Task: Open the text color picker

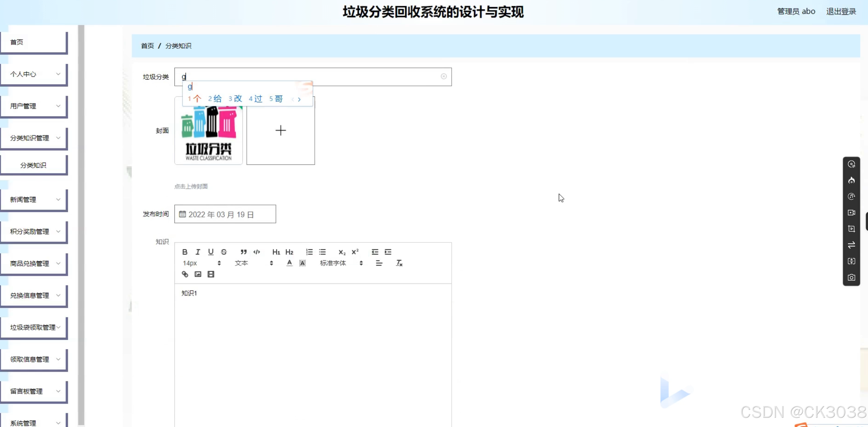Action: click(x=289, y=263)
